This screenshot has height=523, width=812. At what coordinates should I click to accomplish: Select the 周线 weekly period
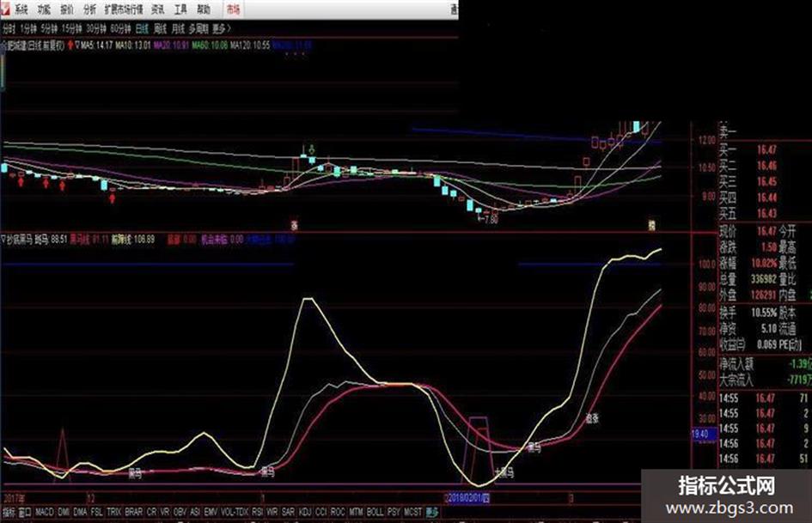pyautogui.click(x=160, y=28)
